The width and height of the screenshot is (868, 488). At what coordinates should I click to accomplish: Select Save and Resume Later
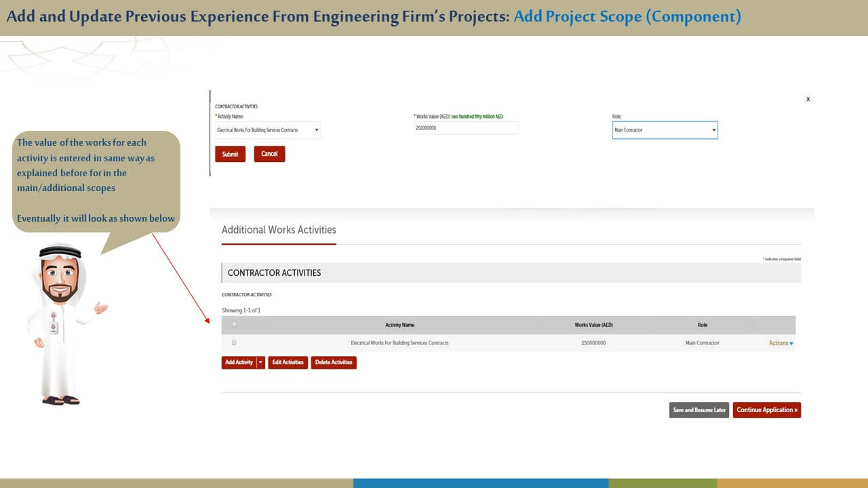[698, 410]
